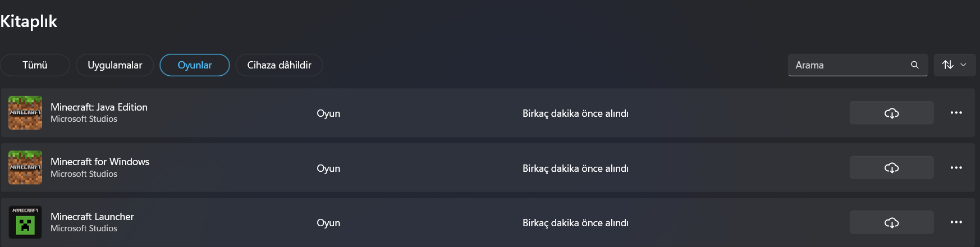The width and height of the screenshot is (980, 247).
Task: Open the Minecraft Launcher title link
Action: click(x=92, y=217)
